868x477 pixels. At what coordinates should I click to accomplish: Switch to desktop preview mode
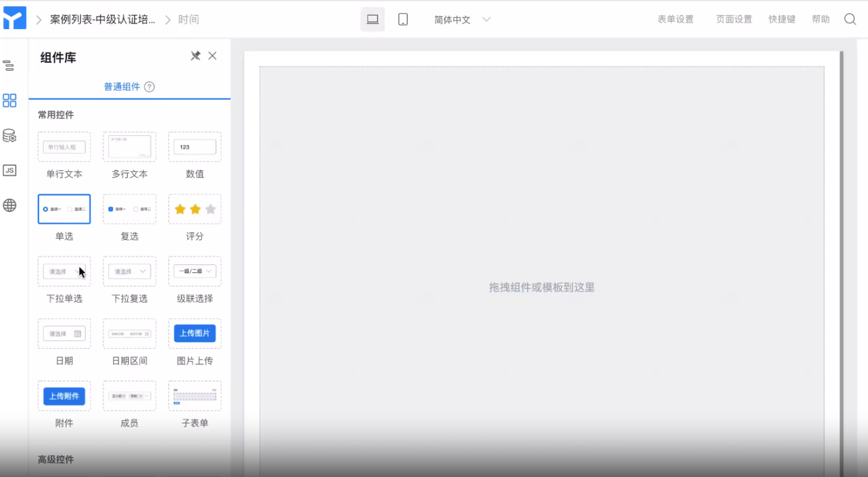coord(373,19)
